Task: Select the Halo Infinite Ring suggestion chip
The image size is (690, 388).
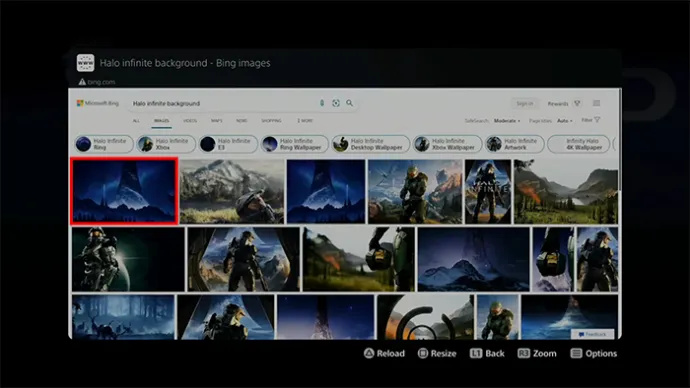Action: pos(103,144)
